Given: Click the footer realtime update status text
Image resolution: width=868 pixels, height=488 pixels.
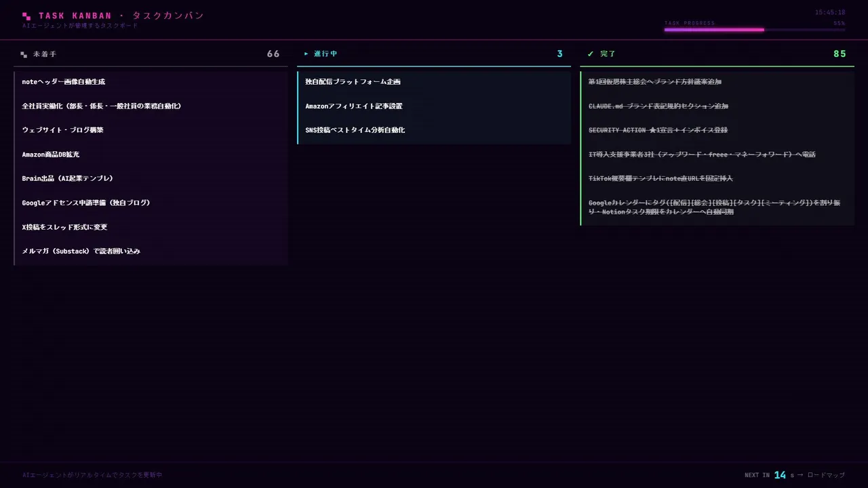Looking at the screenshot, I should (x=92, y=475).
